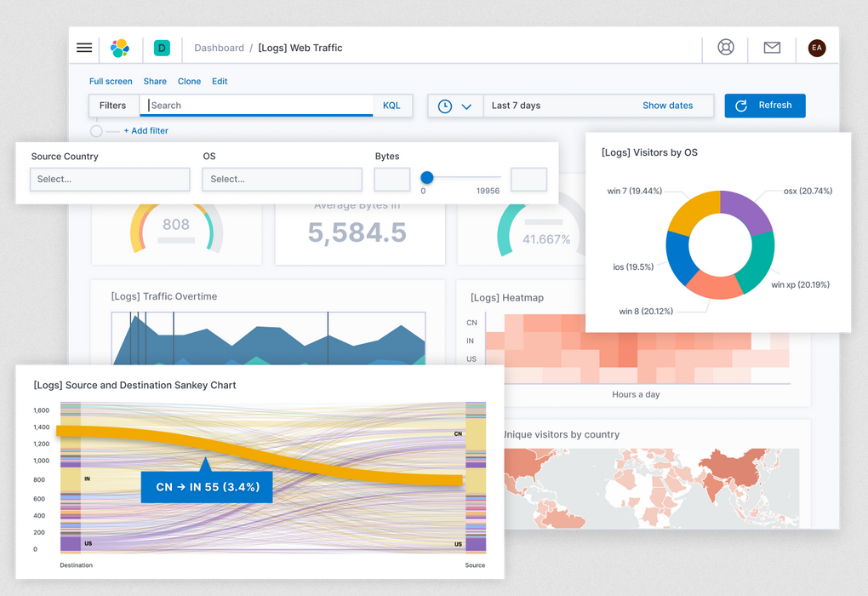Click the Sankey chart panel title
This screenshot has height=596, width=868.
pos(134,385)
